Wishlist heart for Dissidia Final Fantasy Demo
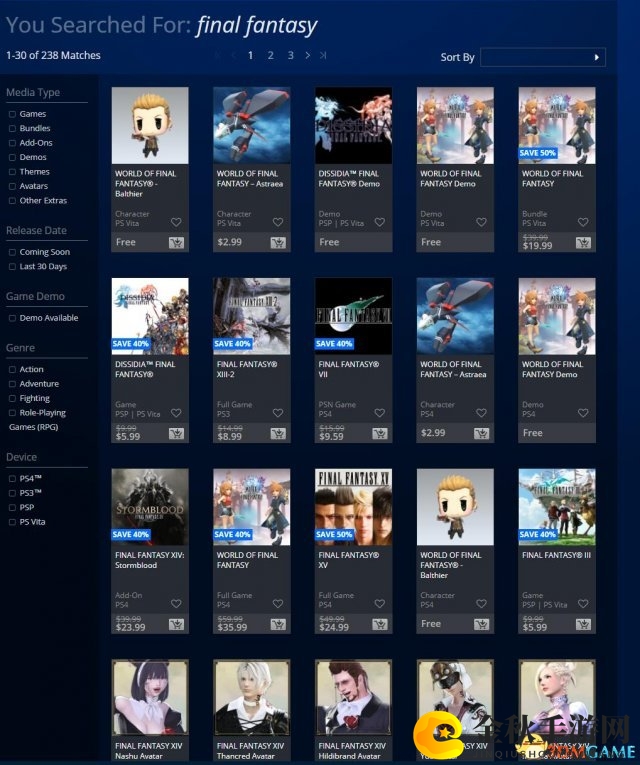The image size is (640, 765). [380, 222]
